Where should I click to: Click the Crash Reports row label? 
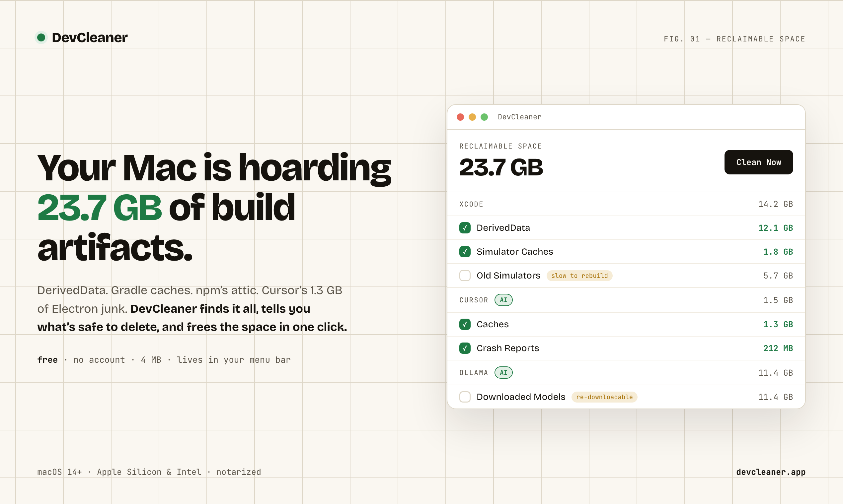click(x=507, y=348)
